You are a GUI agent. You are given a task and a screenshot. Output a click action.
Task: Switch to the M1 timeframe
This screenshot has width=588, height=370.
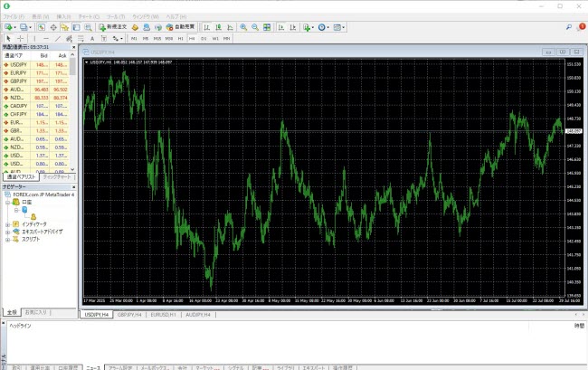click(x=134, y=38)
